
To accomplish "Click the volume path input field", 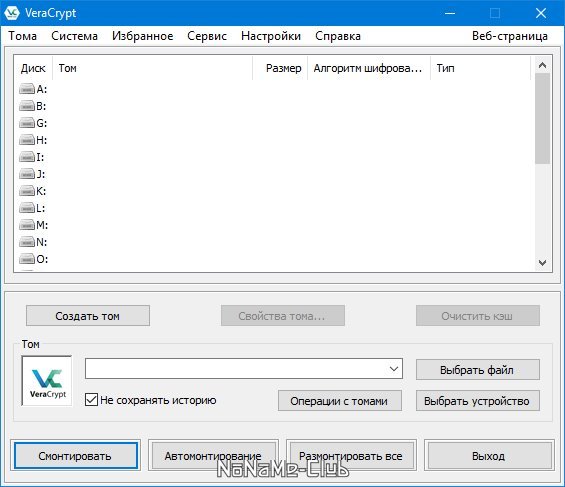I will 236,369.
